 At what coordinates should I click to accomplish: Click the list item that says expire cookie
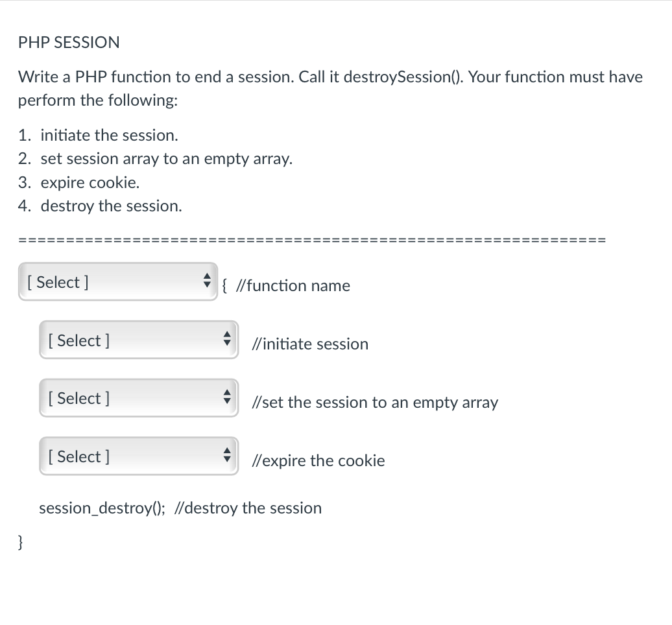coord(78,182)
